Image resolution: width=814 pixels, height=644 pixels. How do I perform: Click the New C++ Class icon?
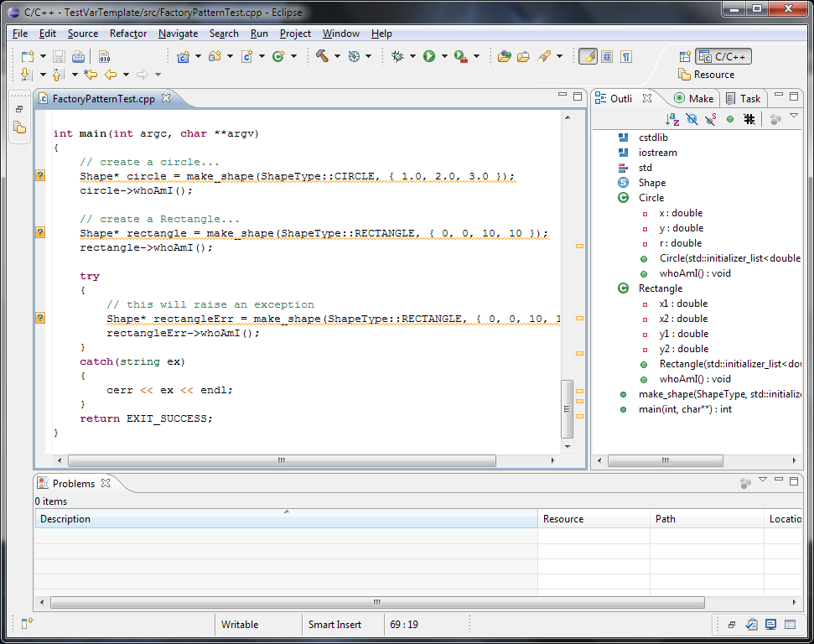[279, 56]
